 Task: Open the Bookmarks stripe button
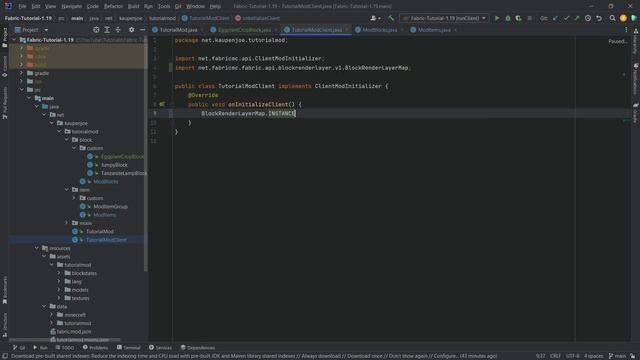(4, 290)
